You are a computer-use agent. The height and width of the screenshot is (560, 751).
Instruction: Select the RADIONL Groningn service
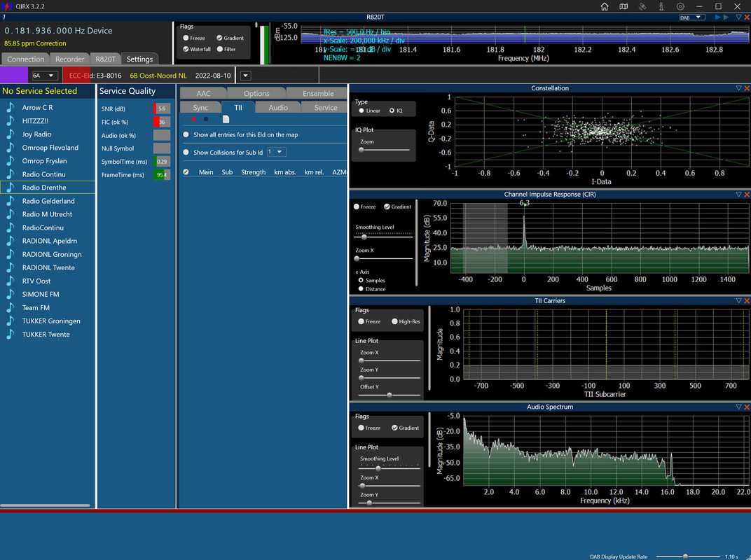(48, 254)
